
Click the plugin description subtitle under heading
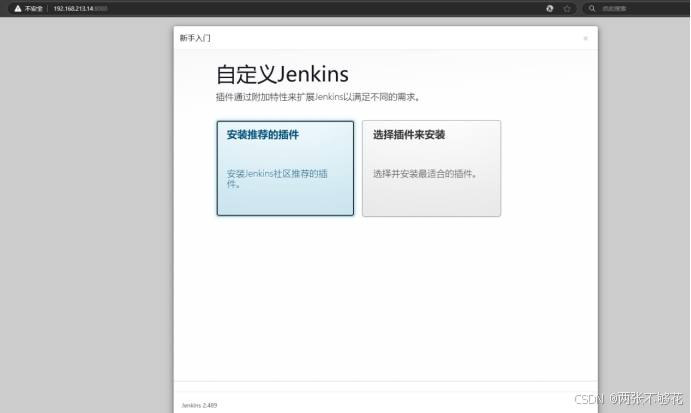click(x=318, y=97)
